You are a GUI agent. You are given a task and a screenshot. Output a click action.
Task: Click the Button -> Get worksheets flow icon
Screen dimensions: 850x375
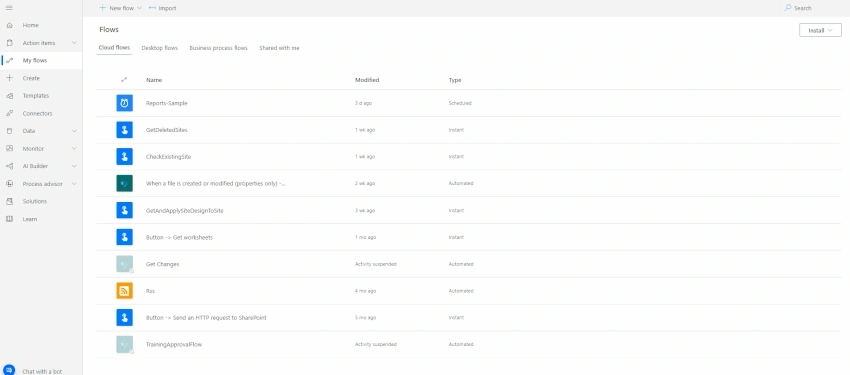(x=125, y=237)
